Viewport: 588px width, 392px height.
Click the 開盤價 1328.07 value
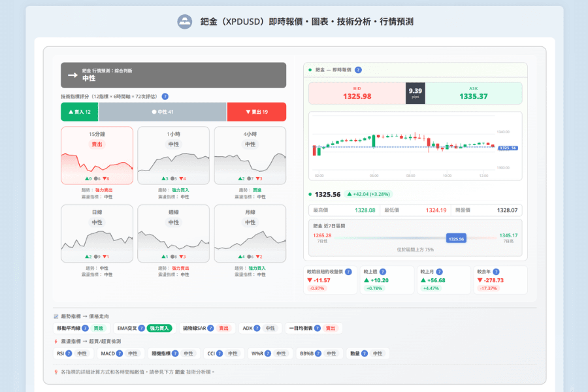508,210
